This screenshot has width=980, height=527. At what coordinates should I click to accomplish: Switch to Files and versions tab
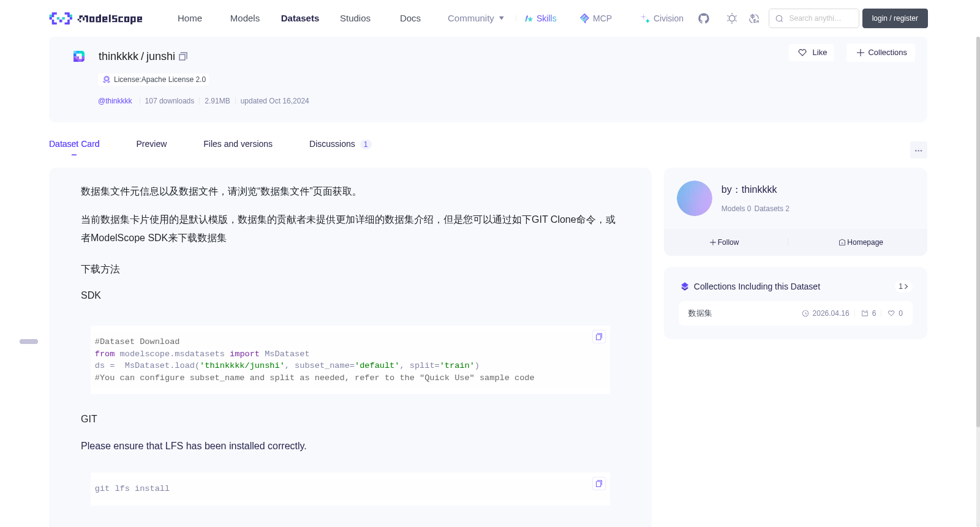pos(238,144)
